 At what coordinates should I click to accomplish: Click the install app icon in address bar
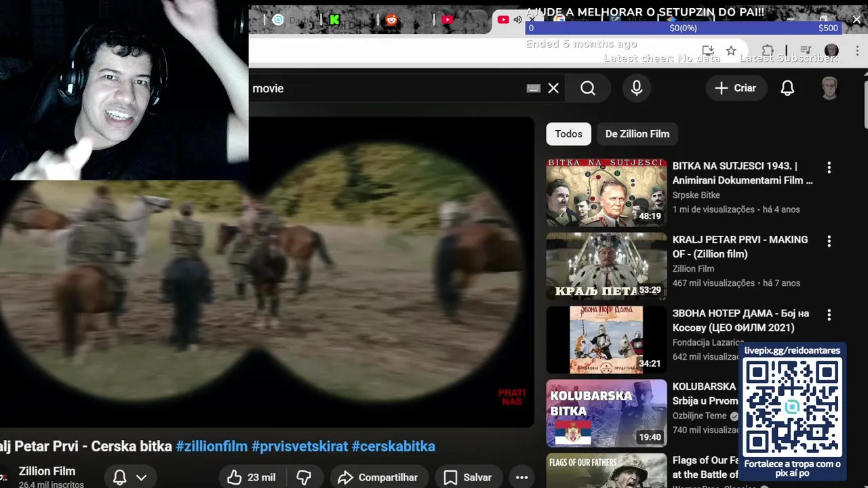click(708, 51)
